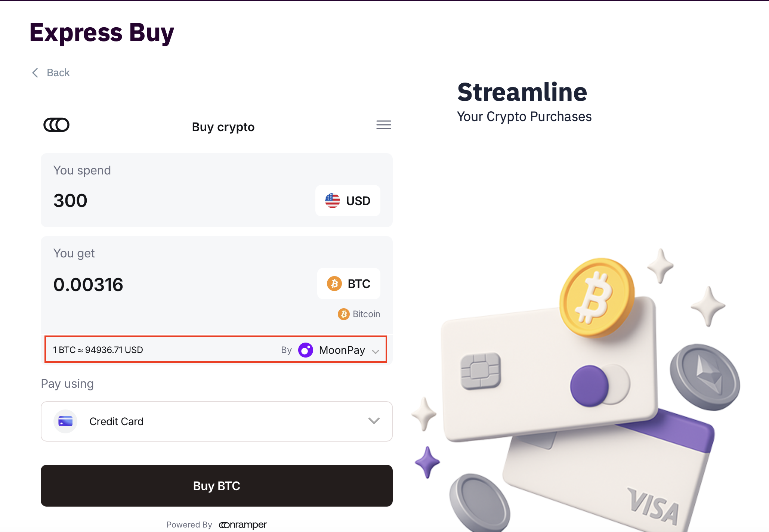
Task: Click the Powered By Onramper link
Action: tap(243, 525)
